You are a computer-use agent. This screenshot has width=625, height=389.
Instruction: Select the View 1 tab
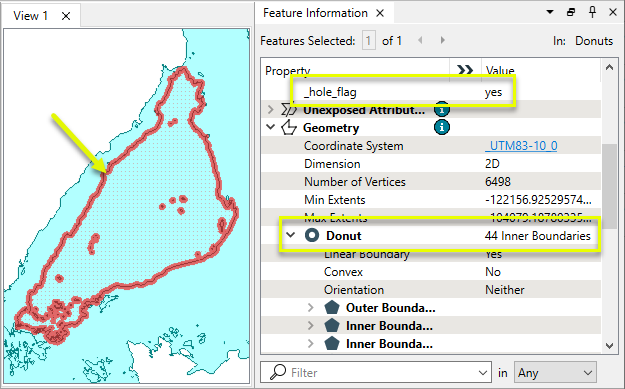tap(30, 16)
